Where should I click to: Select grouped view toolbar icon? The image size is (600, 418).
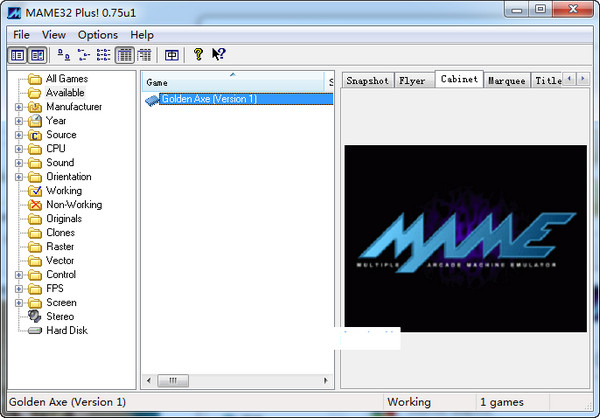pyautogui.click(x=144, y=55)
